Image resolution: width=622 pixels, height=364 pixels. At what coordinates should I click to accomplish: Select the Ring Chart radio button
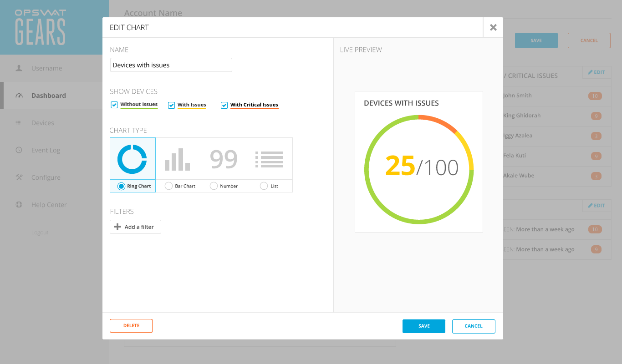point(121,186)
